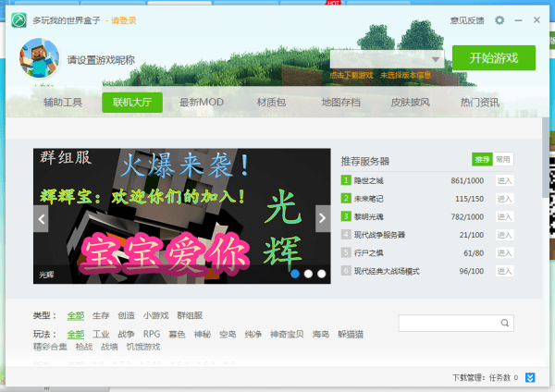Click 下载管理 task count text
This screenshot has height=392, width=555.
coord(486,377)
